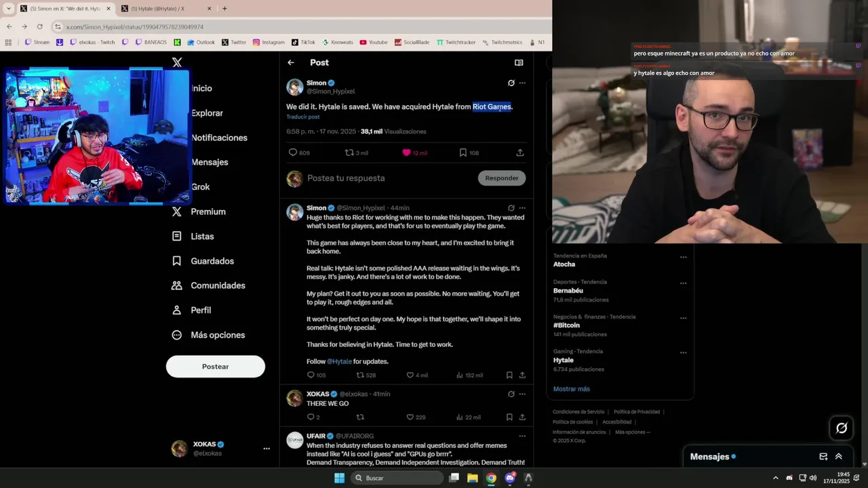The image size is (868, 488).
Task: Open the Twitchtracker bookmark
Action: pyautogui.click(x=456, y=42)
